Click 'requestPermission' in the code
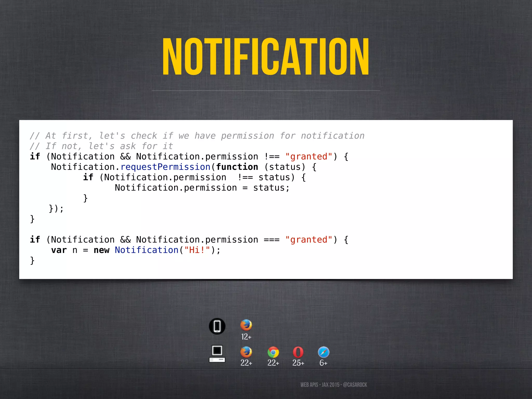Image resolution: width=532 pixels, height=399 pixels. (165, 167)
